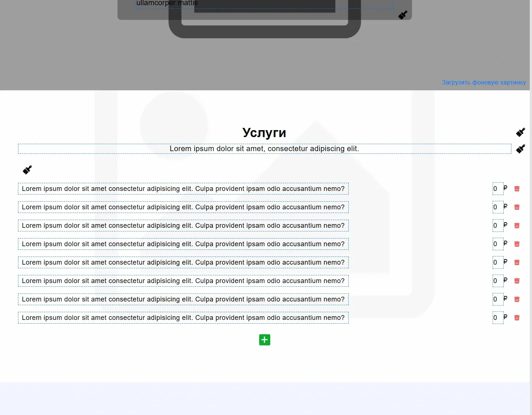
Task: Click the paintbrush icon in the gray banner
Action: (402, 15)
